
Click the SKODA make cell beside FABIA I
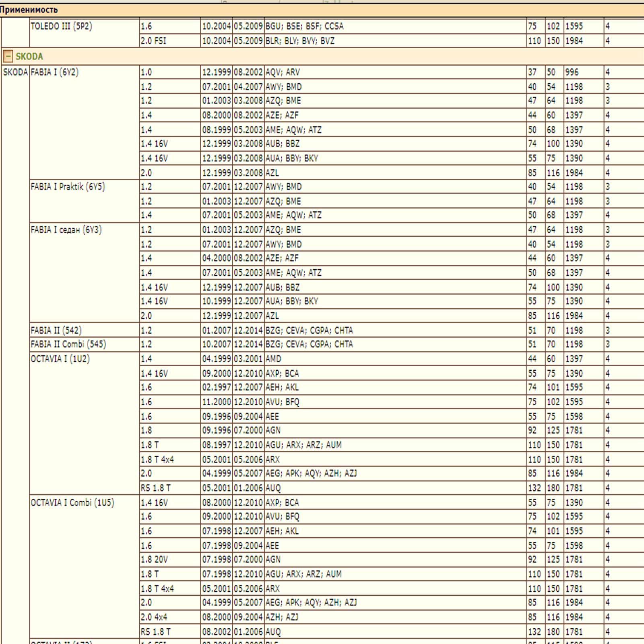pyautogui.click(x=15, y=72)
